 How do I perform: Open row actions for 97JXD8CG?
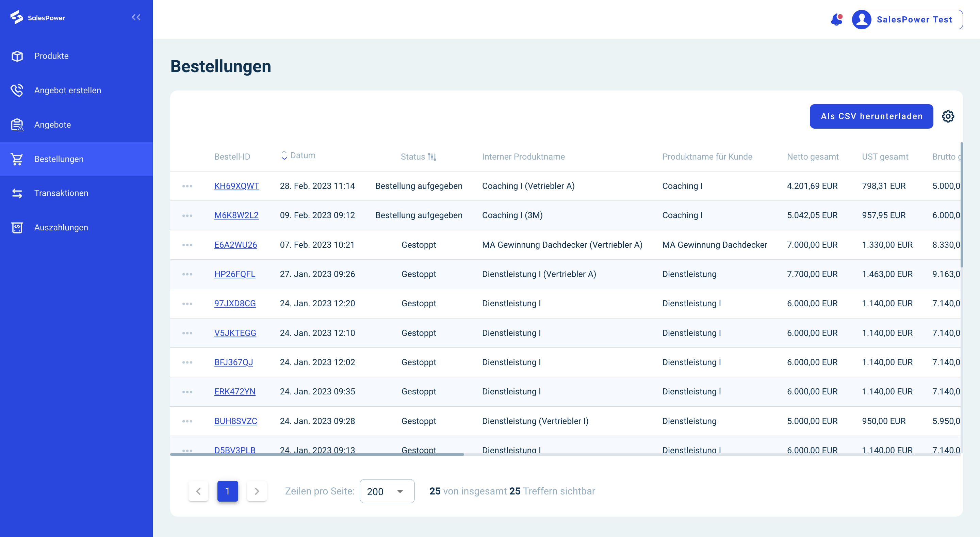pyautogui.click(x=187, y=304)
